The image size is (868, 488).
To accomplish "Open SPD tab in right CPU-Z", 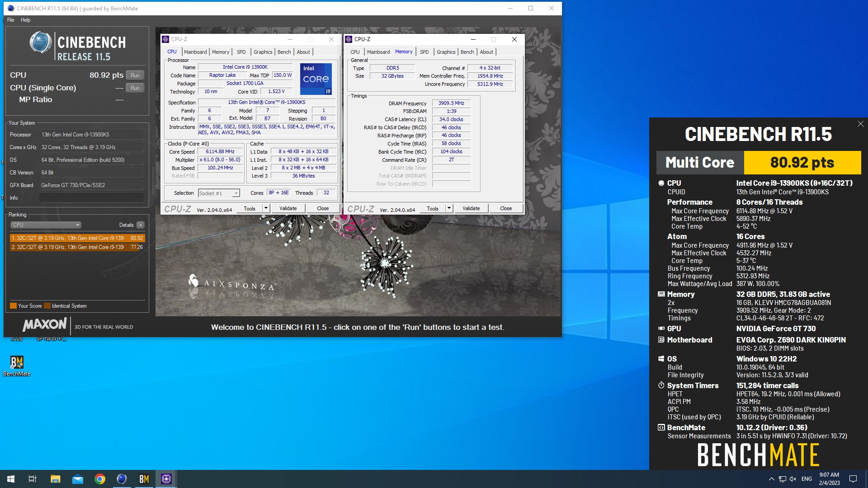I will (425, 52).
